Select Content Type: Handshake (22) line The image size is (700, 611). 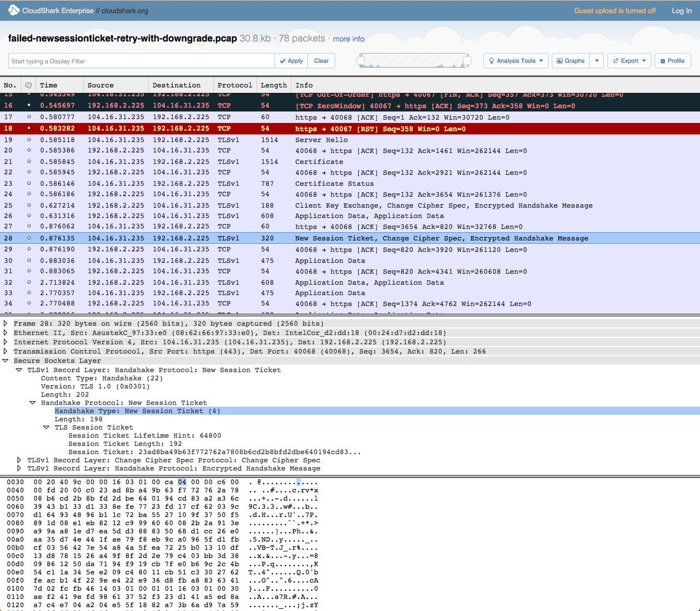tap(102, 378)
